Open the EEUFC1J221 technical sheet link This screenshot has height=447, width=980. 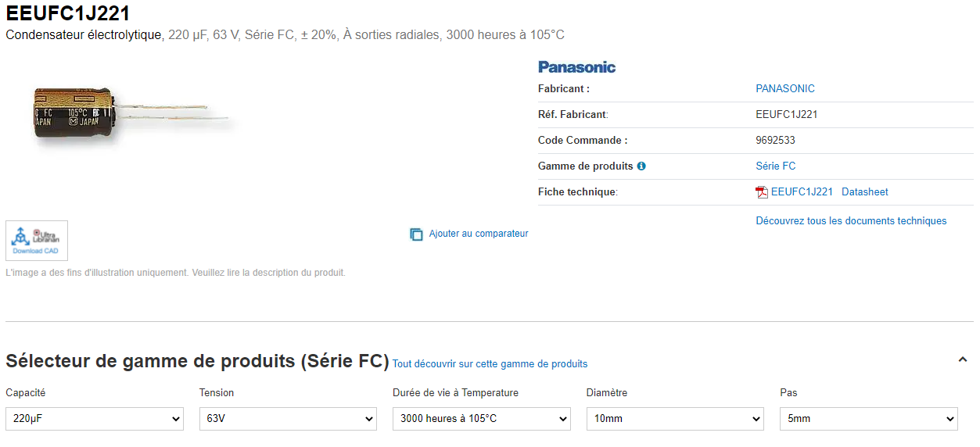tap(802, 192)
